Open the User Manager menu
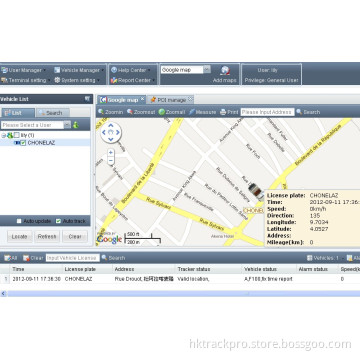 pyautogui.click(x=23, y=70)
